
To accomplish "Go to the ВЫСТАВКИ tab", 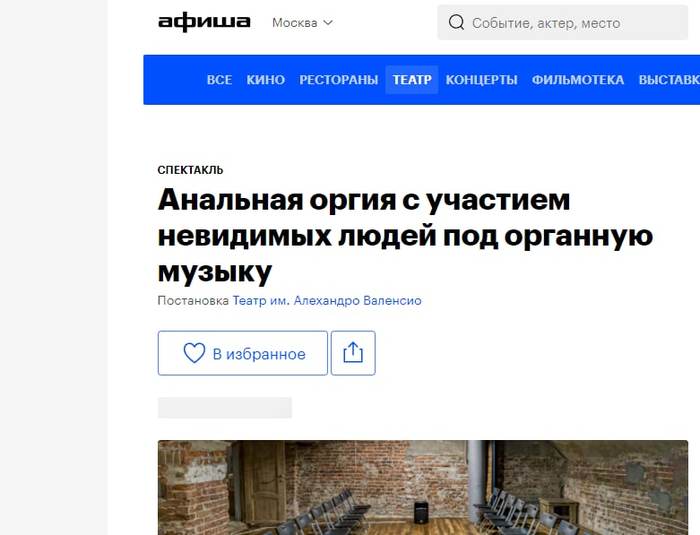I will [669, 79].
